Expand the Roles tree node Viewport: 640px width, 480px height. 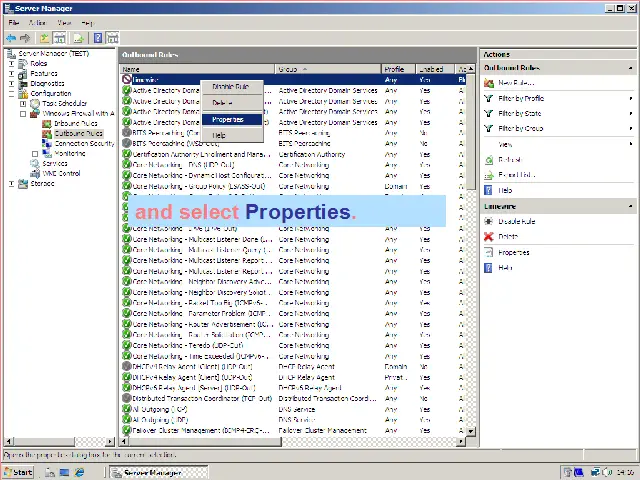tap(11, 64)
